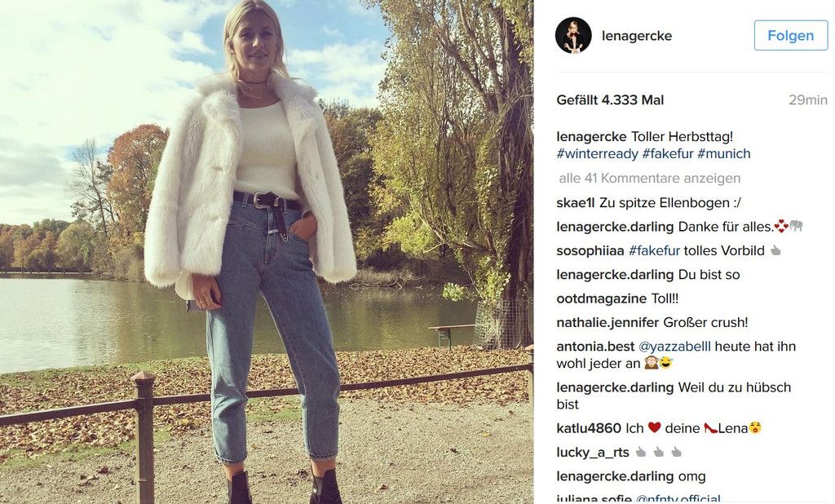Follow the account with Folgen button
This screenshot has height=504, width=835.
point(791,36)
